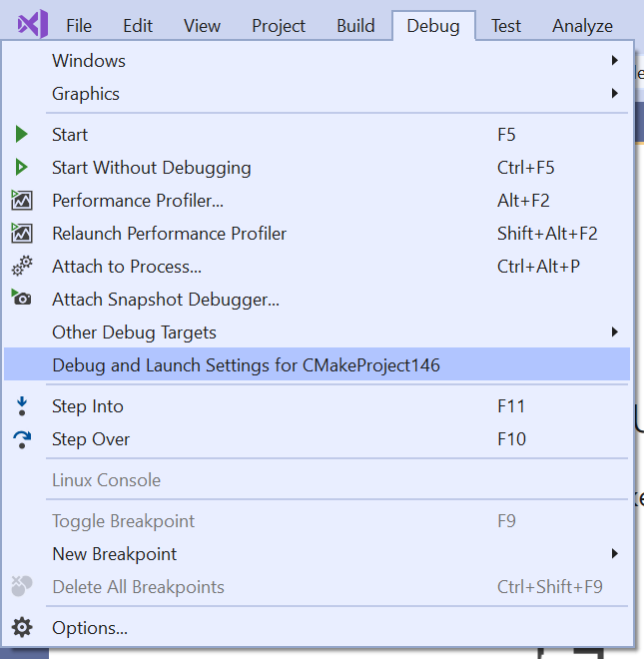Click the Attach to Process gears icon
644x659 pixels.
tap(22, 266)
